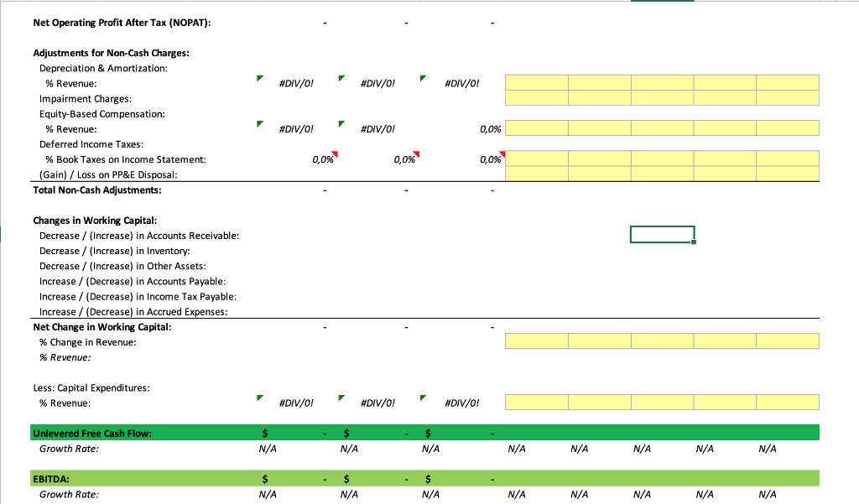Image resolution: width=859 pixels, height=504 pixels.
Task: Select last N/A in Unlevered Free Cash Flow Growth Rate row
Action: (768, 449)
